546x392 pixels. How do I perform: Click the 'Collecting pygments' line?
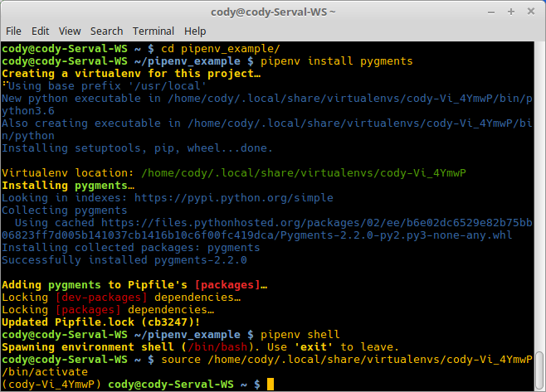point(65,211)
